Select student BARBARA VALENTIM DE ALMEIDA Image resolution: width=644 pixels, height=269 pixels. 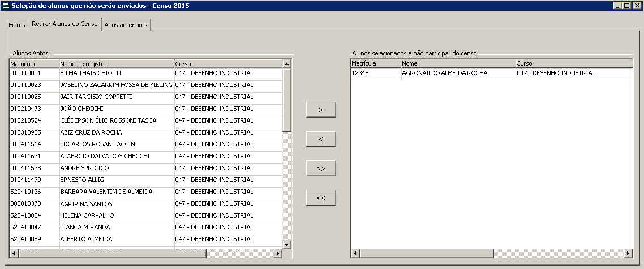(106, 192)
